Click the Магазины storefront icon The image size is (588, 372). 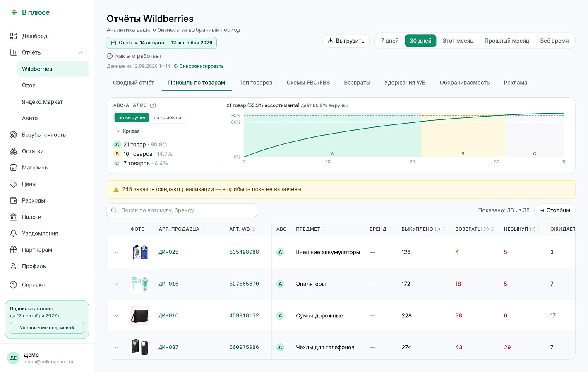pyautogui.click(x=13, y=167)
